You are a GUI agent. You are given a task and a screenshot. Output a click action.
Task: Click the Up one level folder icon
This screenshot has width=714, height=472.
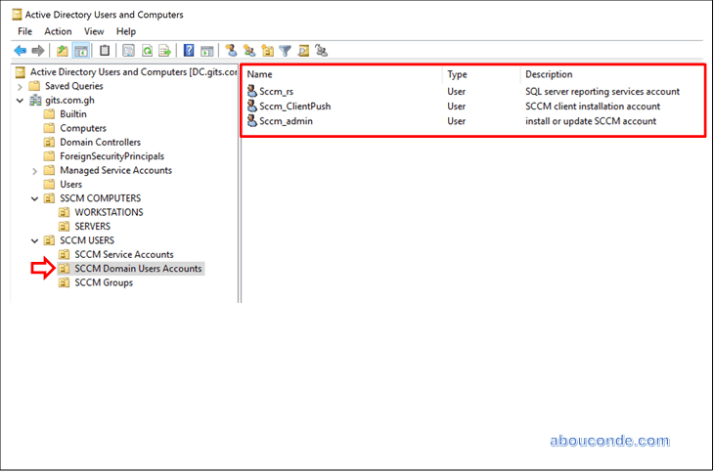(63, 50)
